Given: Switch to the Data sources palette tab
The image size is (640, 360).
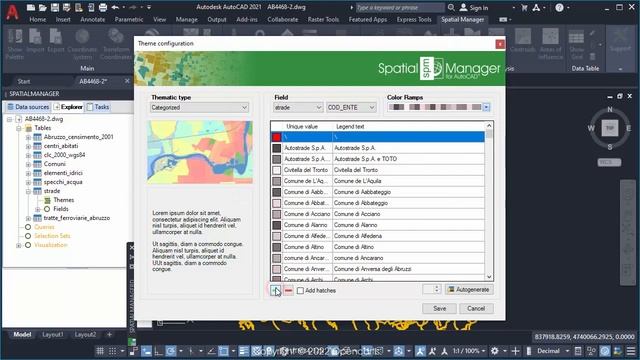Looking at the screenshot, I should pyautogui.click(x=28, y=107).
